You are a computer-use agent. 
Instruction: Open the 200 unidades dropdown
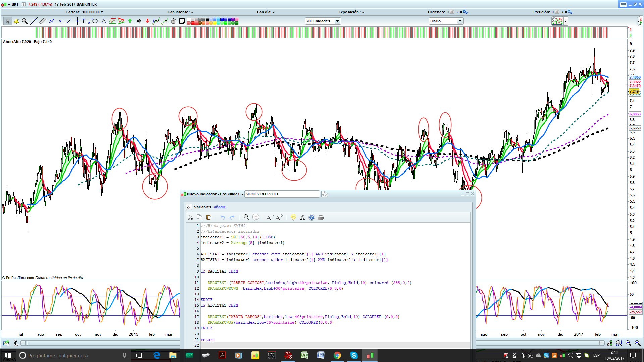[337, 21]
